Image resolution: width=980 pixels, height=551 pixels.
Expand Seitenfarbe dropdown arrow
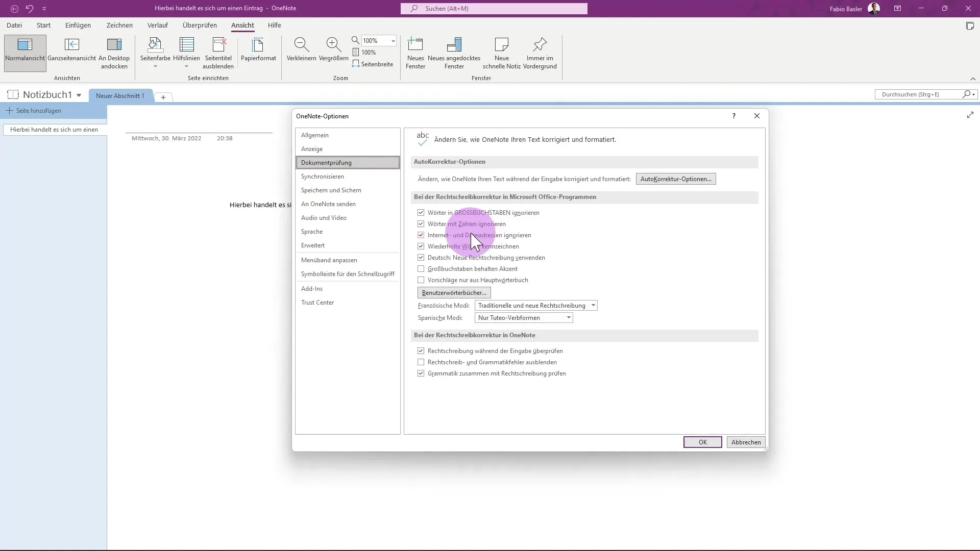(155, 67)
